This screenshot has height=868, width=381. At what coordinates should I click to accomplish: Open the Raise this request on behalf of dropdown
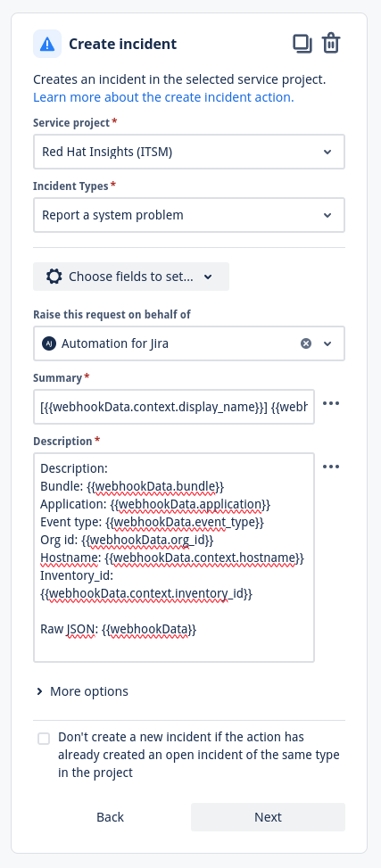point(189,343)
